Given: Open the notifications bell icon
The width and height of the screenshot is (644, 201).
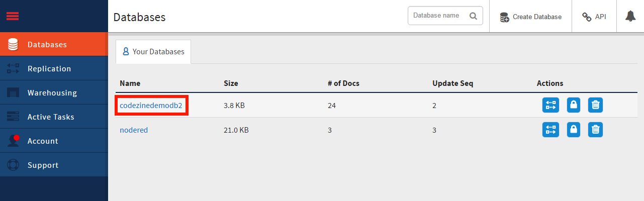Looking at the screenshot, I should 630,16.
